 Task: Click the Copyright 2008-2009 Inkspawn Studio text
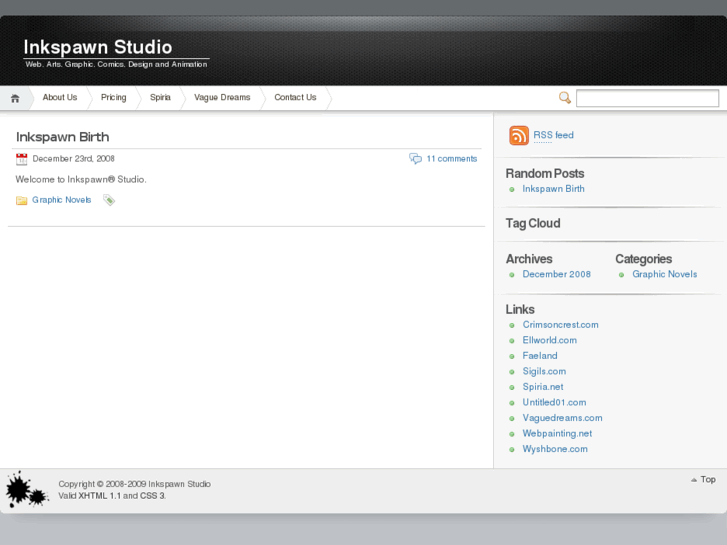click(x=134, y=484)
